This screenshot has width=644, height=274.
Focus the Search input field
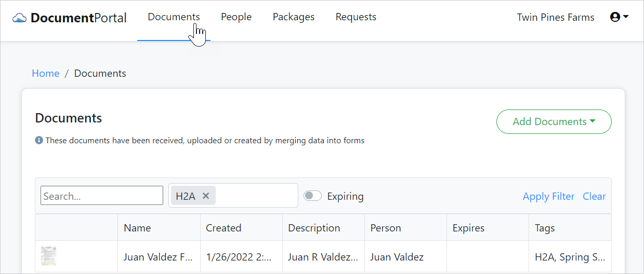coord(102,196)
